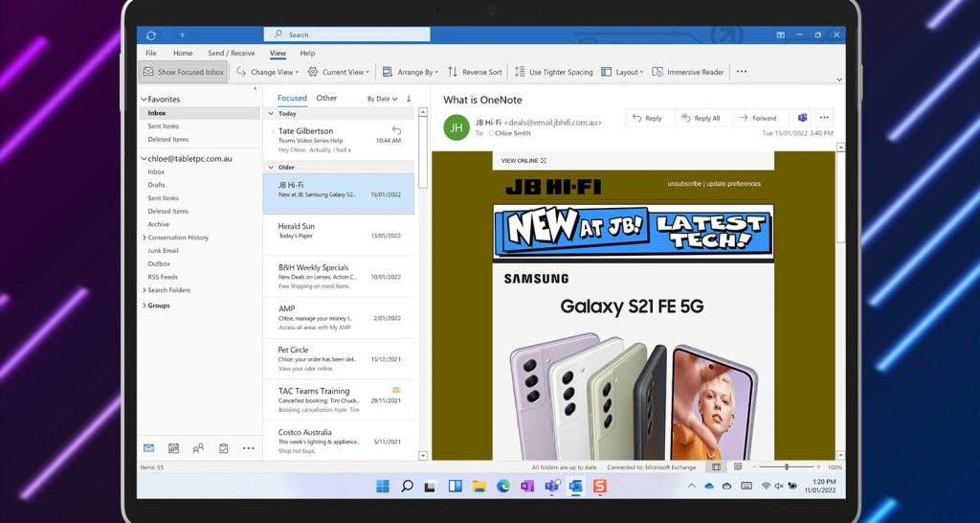Click into the Search box

click(x=346, y=35)
